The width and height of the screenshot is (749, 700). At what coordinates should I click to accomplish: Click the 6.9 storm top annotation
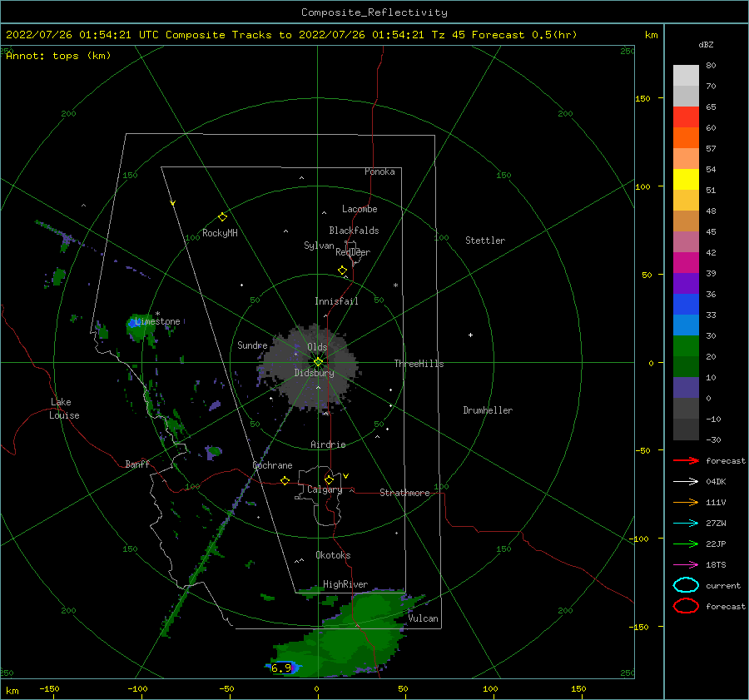(x=281, y=668)
